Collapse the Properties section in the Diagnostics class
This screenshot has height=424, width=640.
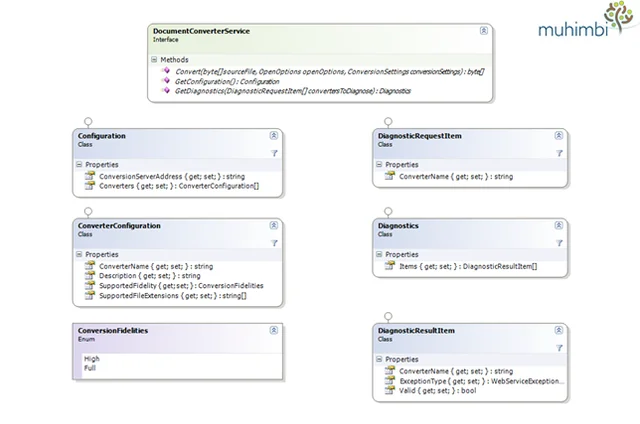tap(379, 254)
